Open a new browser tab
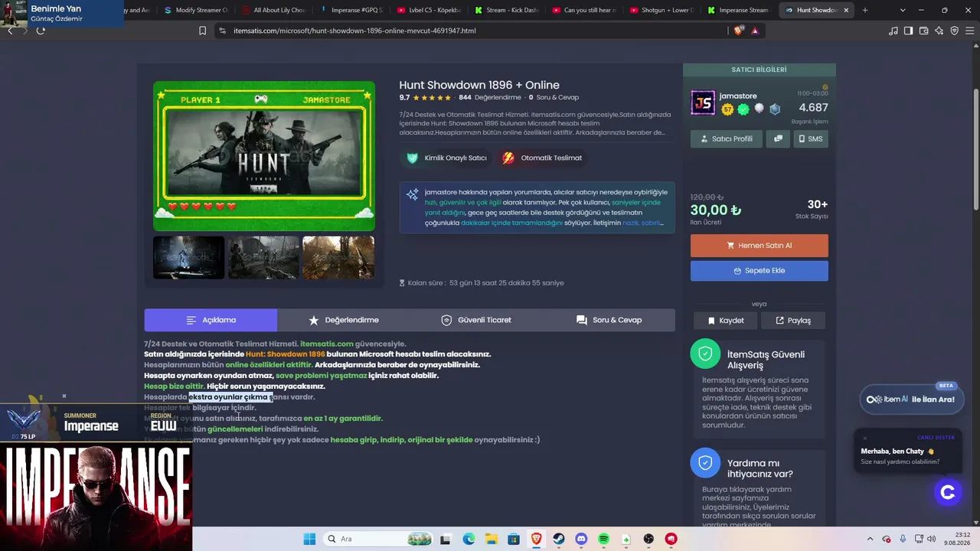This screenshot has width=980, height=551. [x=865, y=10]
